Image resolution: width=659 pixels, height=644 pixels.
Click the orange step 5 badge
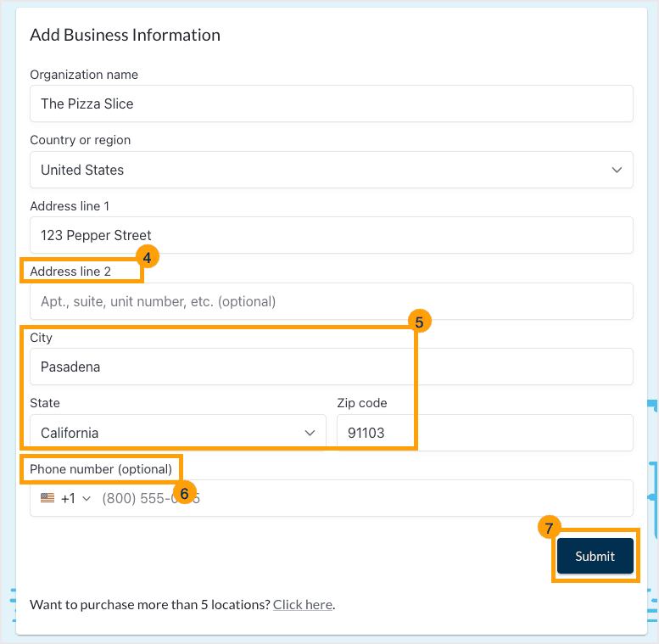(419, 322)
